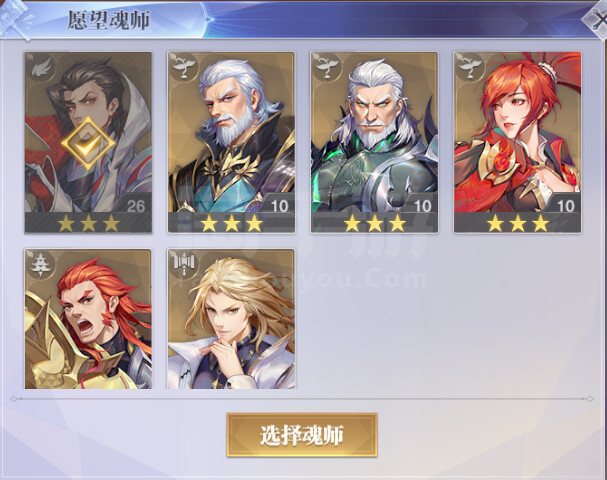Click class emblem on blue-robed elder card
The image size is (607, 480).
click(x=185, y=67)
